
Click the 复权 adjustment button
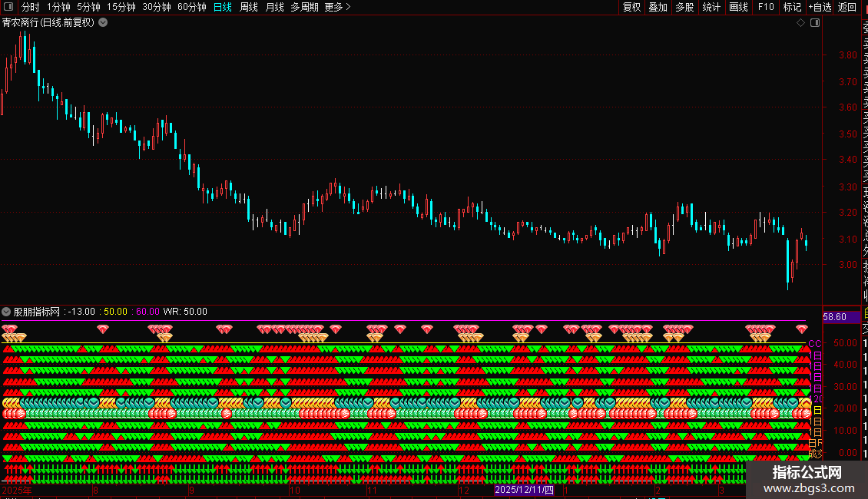coord(631,7)
